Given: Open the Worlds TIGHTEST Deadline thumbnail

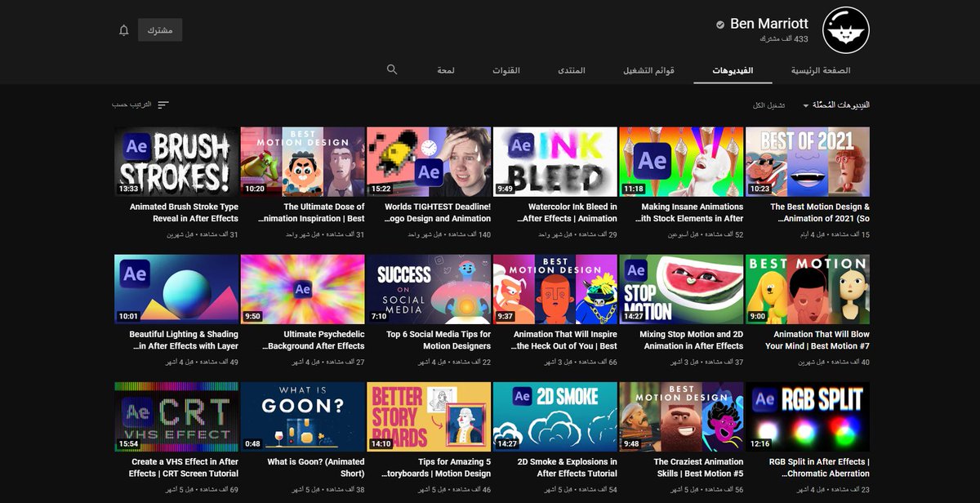Looking at the screenshot, I should pos(429,162).
